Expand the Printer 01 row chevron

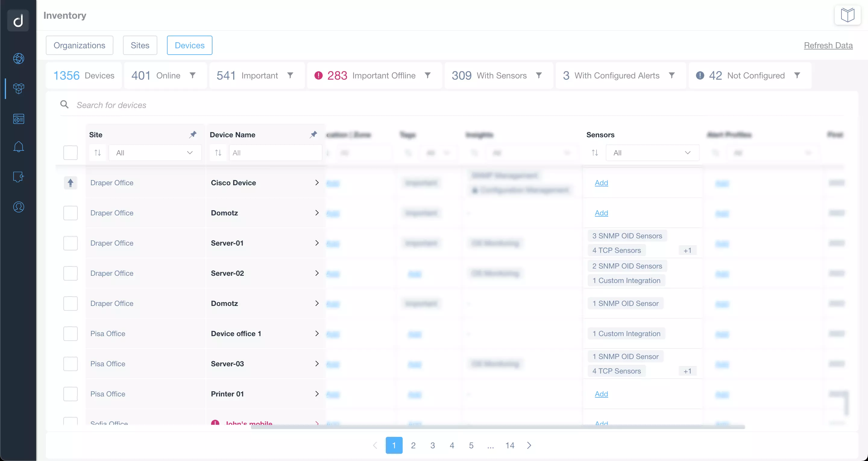pos(317,394)
